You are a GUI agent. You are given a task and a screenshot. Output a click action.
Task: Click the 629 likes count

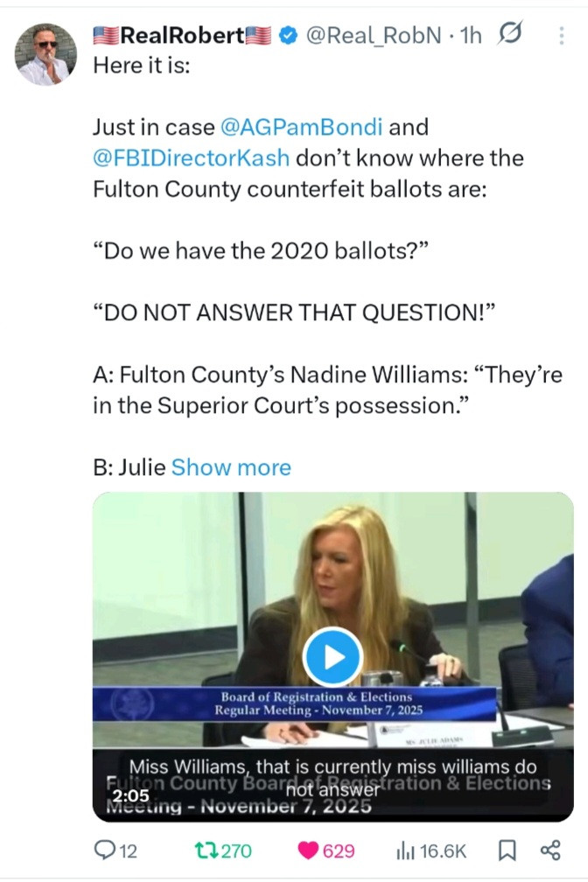click(x=339, y=851)
